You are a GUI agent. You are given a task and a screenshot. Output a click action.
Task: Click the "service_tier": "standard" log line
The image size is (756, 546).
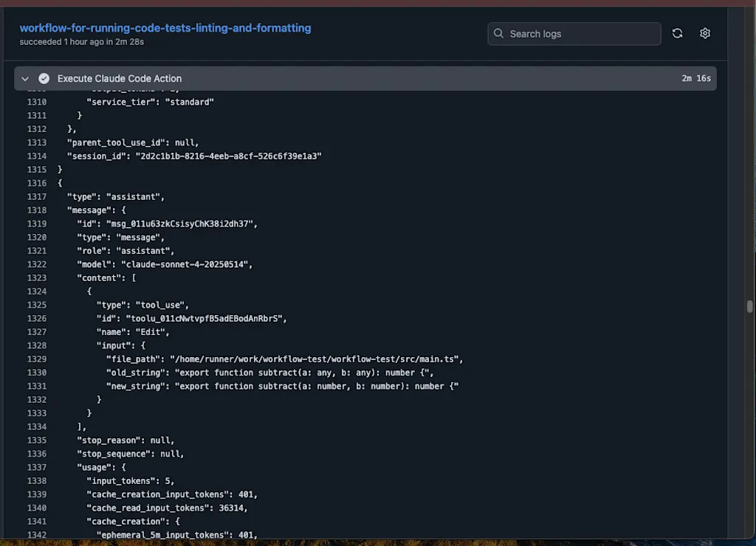[x=150, y=102]
